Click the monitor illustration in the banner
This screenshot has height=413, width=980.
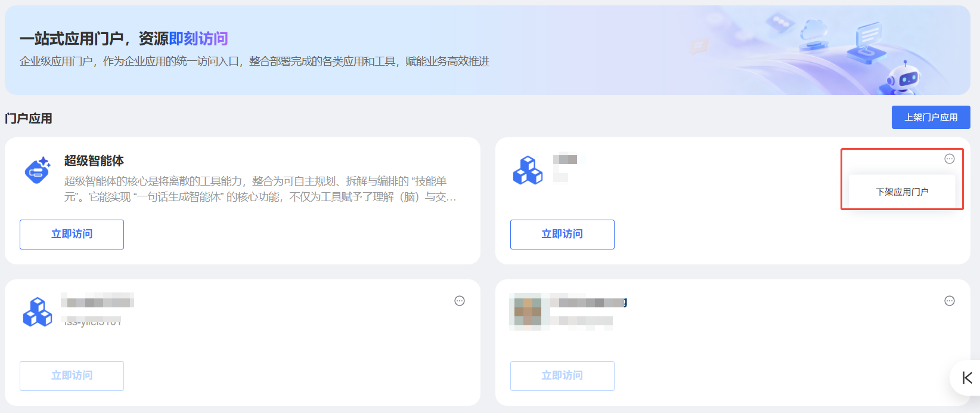[867, 42]
